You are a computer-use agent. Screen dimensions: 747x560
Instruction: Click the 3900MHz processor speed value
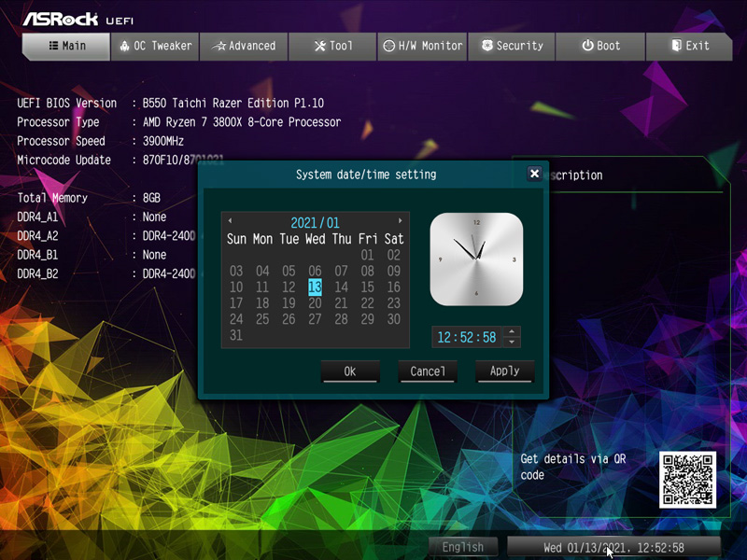pos(162,142)
